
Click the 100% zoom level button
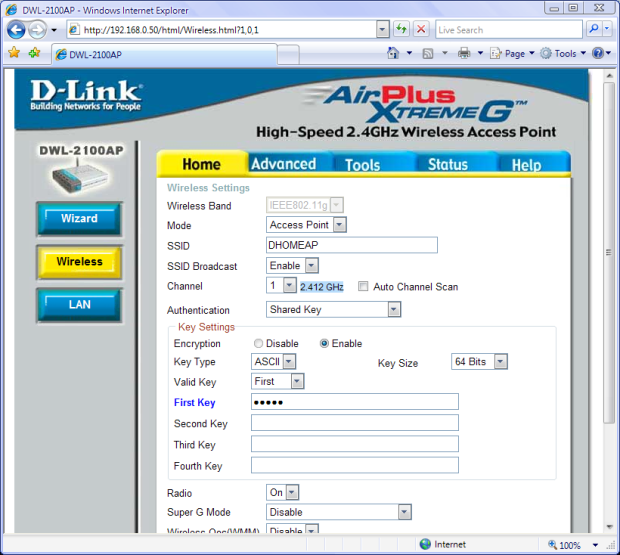[564, 545]
